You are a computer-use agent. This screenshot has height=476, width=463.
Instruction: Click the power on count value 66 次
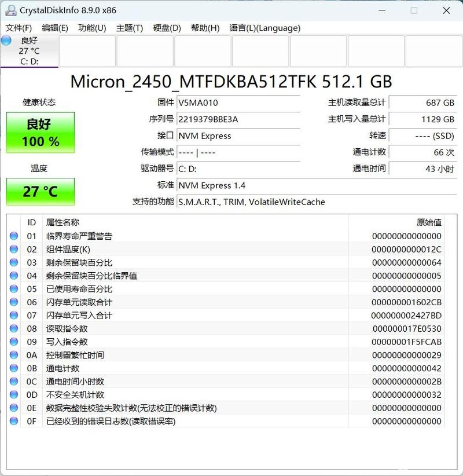coord(422,152)
